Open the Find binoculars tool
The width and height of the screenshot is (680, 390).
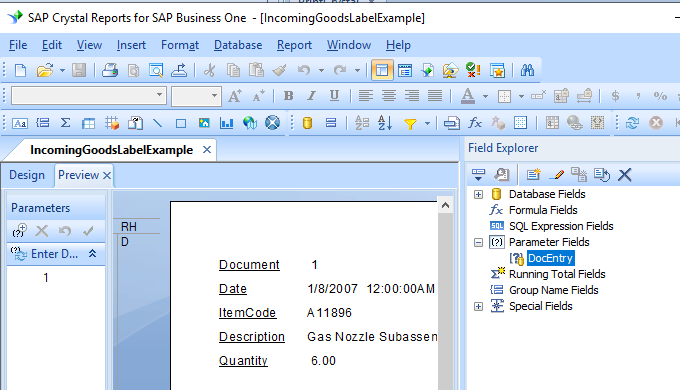[527, 70]
